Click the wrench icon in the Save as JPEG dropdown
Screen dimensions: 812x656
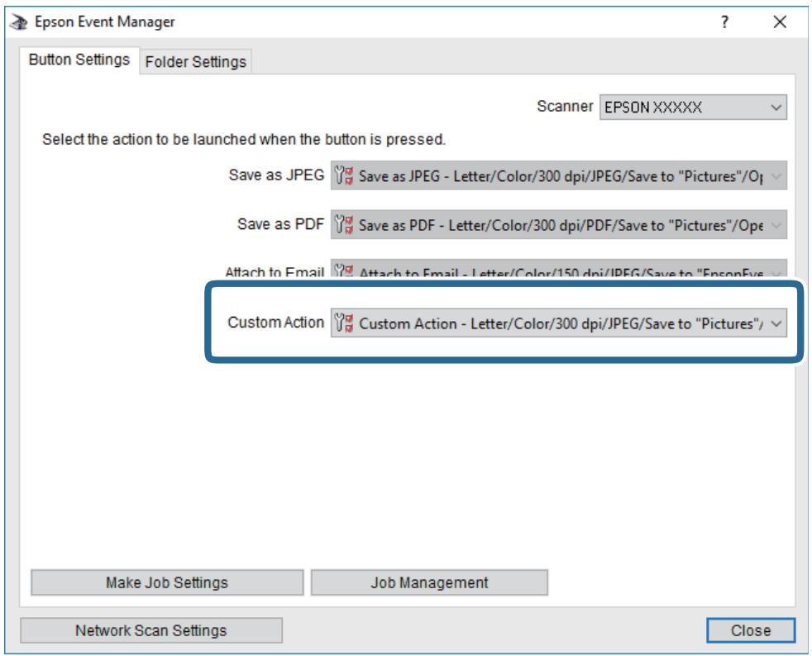point(343,175)
